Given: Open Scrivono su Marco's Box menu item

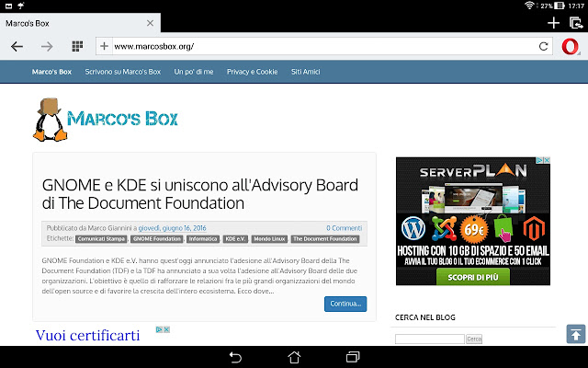Looking at the screenshot, I should click(x=122, y=72).
